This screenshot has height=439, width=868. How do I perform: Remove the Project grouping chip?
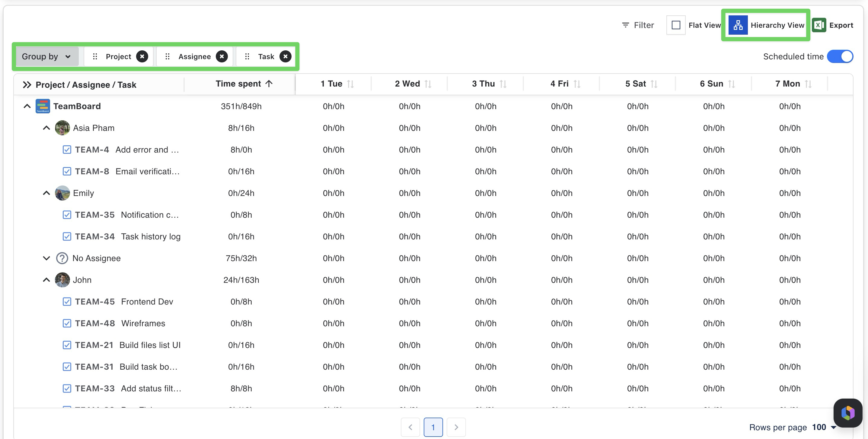pyautogui.click(x=142, y=57)
